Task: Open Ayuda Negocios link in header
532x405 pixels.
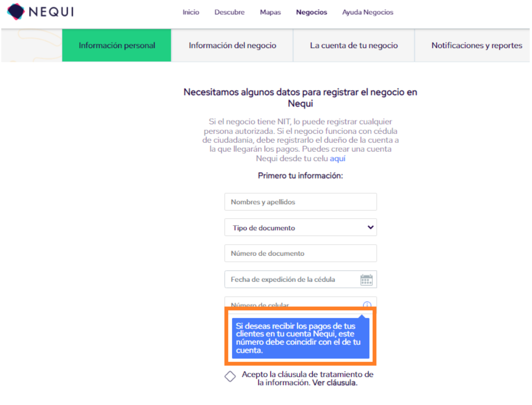Action: point(367,12)
